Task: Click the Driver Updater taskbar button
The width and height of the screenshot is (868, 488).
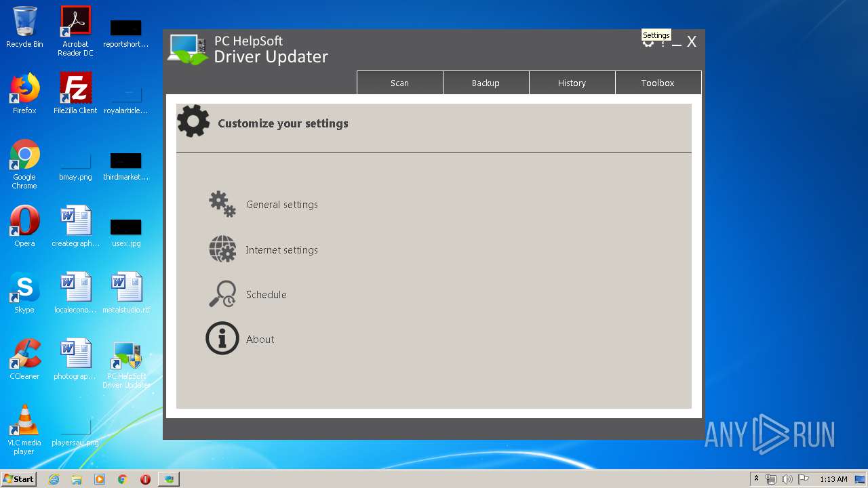Action: [169, 479]
